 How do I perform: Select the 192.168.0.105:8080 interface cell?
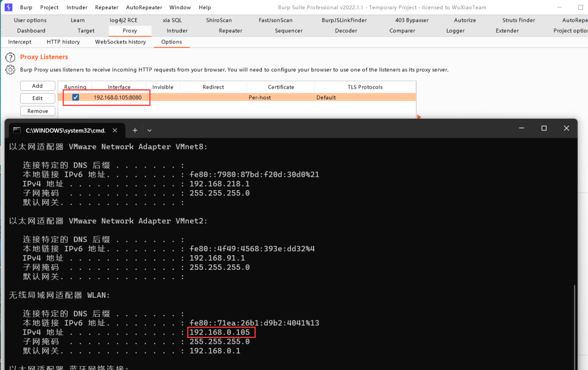coord(118,97)
